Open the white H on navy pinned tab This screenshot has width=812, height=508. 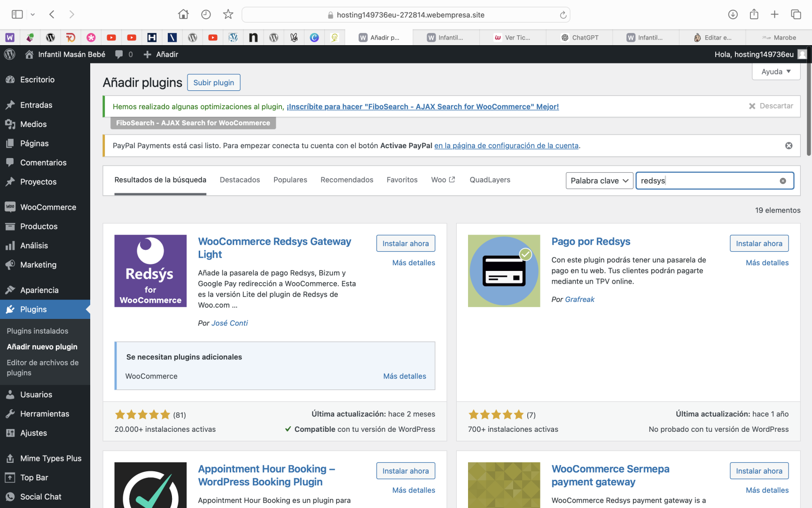pos(152,38)
